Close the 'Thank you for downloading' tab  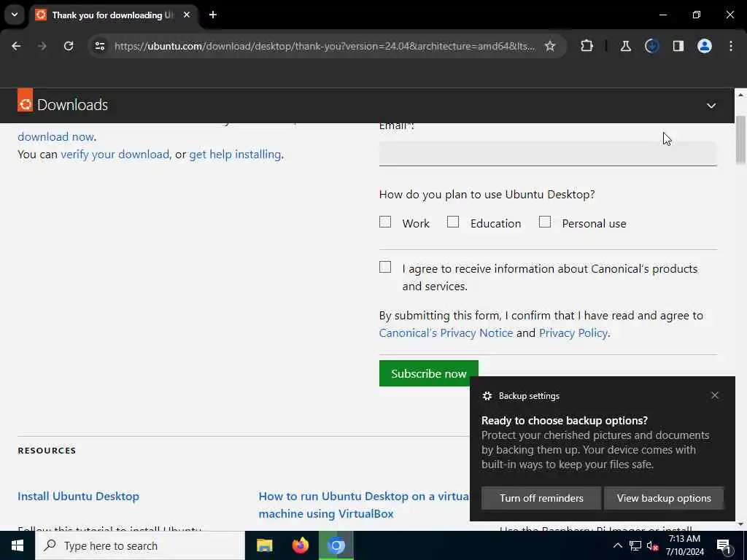[187, 15]
